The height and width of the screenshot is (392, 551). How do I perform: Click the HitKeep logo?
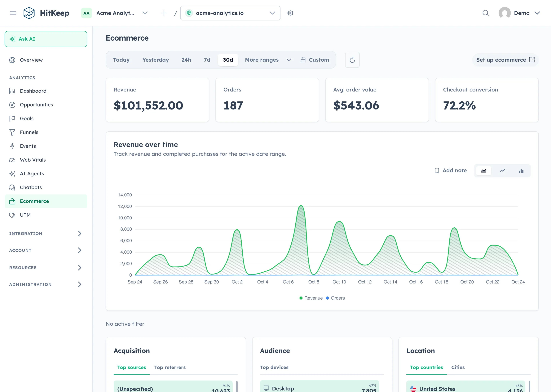pyautogui.click(x=46, y=13)
